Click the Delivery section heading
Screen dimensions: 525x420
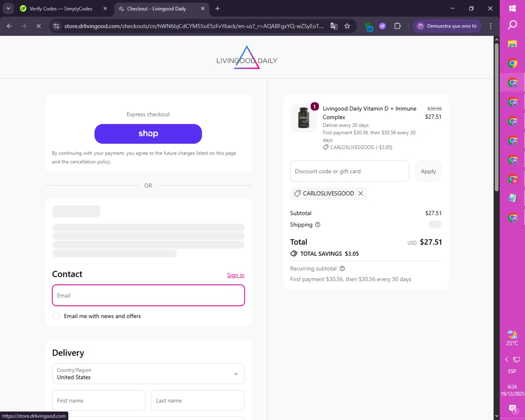click(x=68, y=353)
